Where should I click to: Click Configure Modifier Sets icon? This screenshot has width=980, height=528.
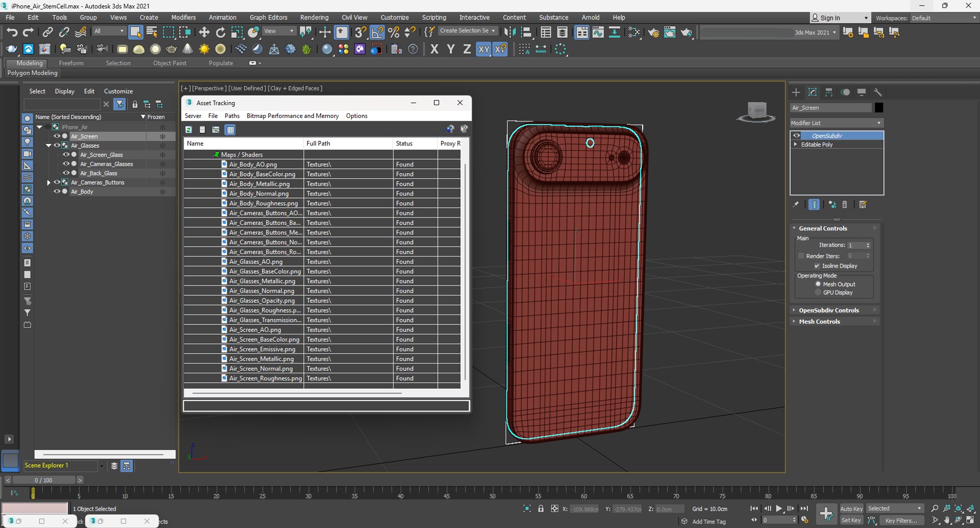[863, 205]
